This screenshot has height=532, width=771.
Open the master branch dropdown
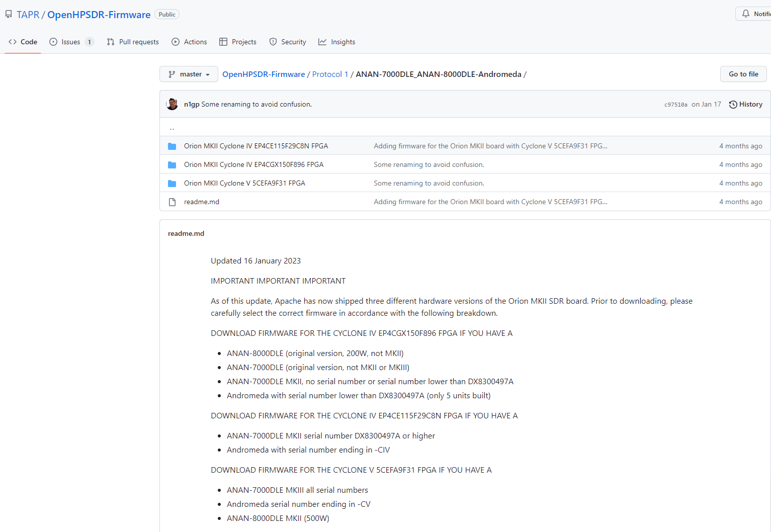(189, 74)
